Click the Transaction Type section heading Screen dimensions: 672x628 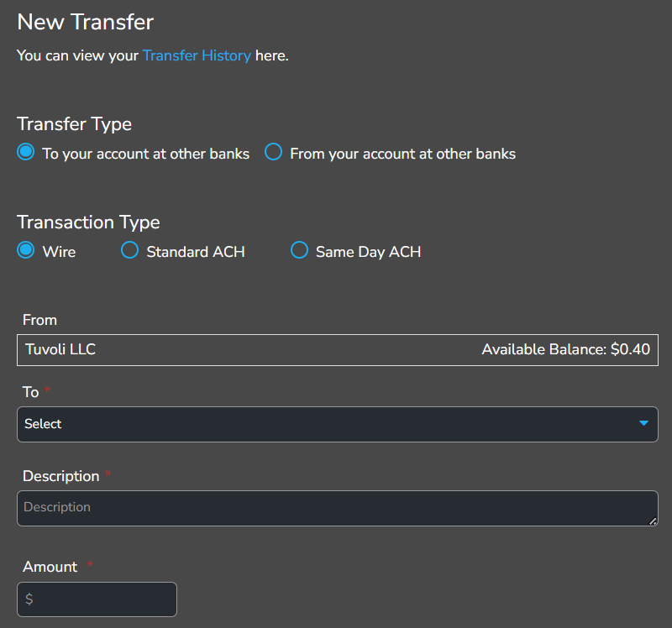click(x=88, y=222)
